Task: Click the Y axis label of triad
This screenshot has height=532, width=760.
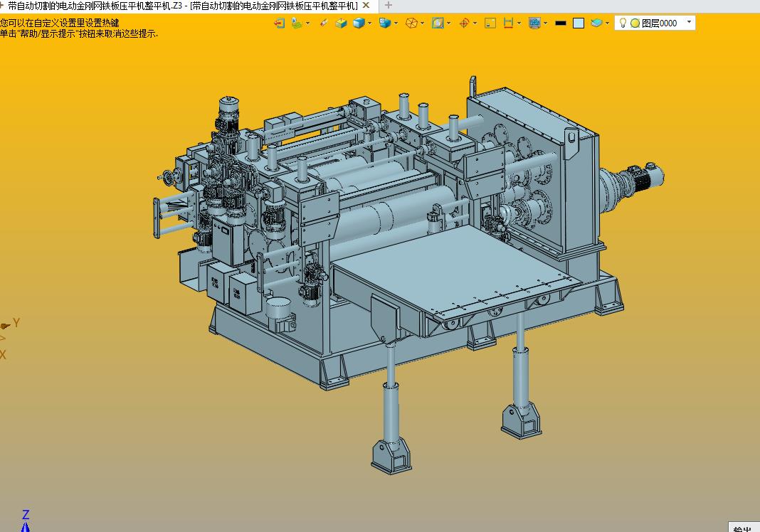Action: (x=16, y=323)
